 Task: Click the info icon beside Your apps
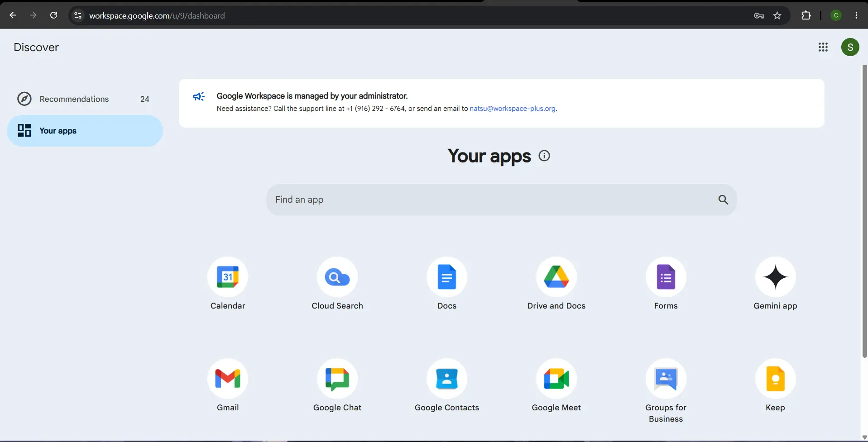[x=544, y=156]
